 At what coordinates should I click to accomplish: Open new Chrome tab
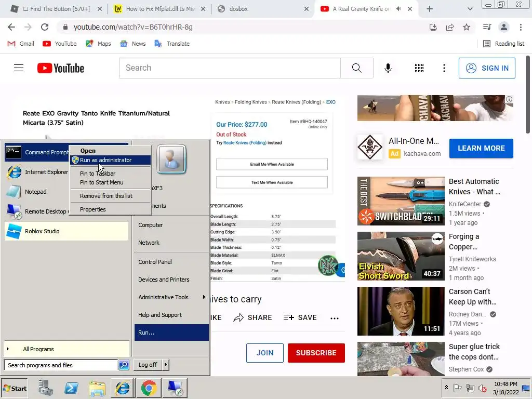point(430,9)
